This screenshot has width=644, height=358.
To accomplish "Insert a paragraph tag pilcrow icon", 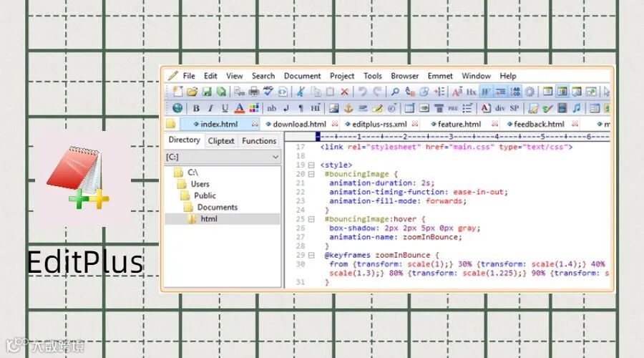I will tap(301, 108).
